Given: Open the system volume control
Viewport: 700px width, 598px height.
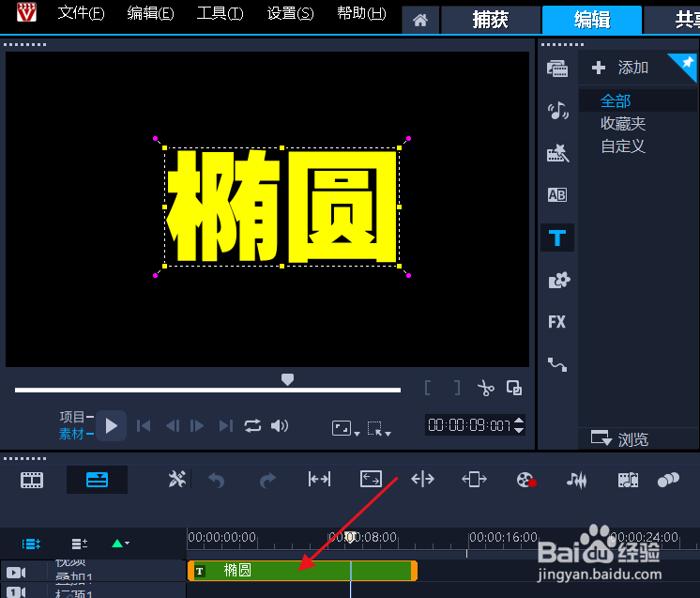Looking at the screenshot, I should [280, 425].
